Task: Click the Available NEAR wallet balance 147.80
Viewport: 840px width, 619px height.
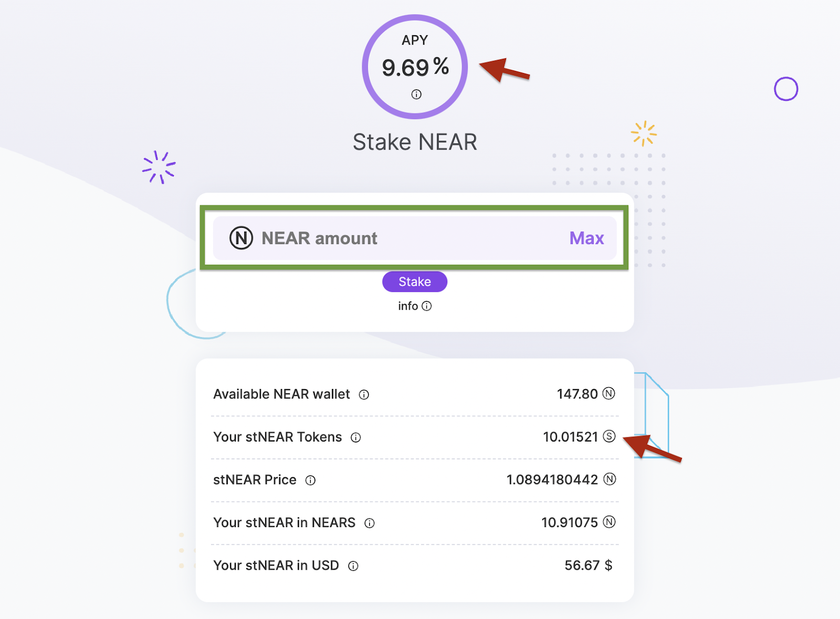Action: [x=577, y=394]
